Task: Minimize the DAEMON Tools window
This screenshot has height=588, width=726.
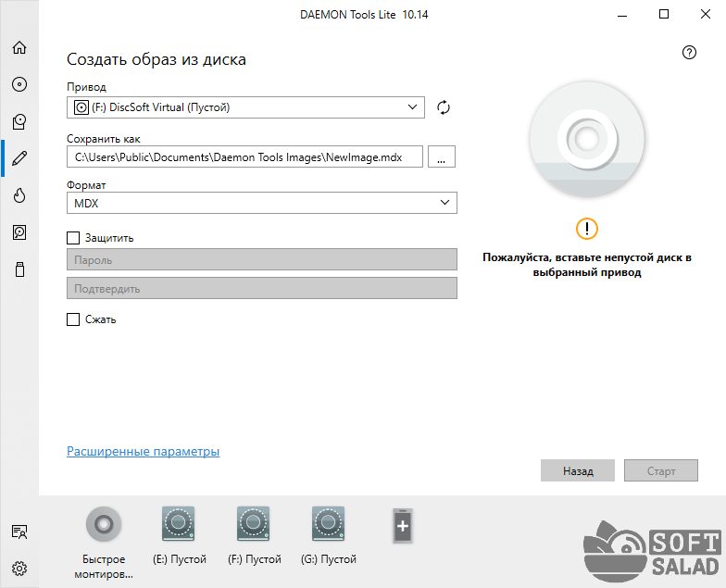Action: tap(622, 15)
